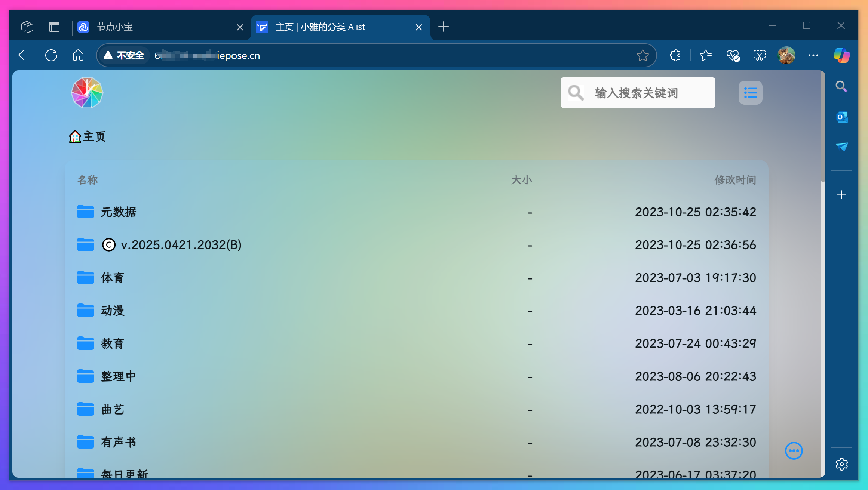The width and height of the screenshot is (868, 490).
Task: Open the favorites list icon
Action: 705,56
